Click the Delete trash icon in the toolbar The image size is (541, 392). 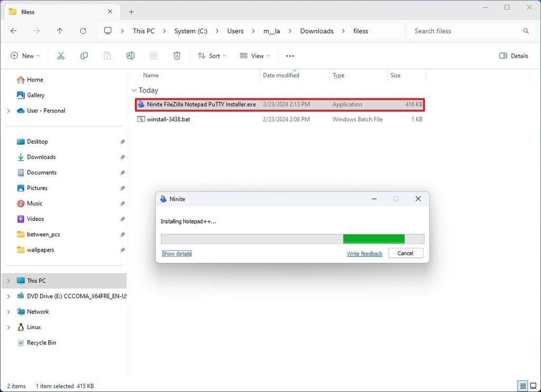[176, 55]
